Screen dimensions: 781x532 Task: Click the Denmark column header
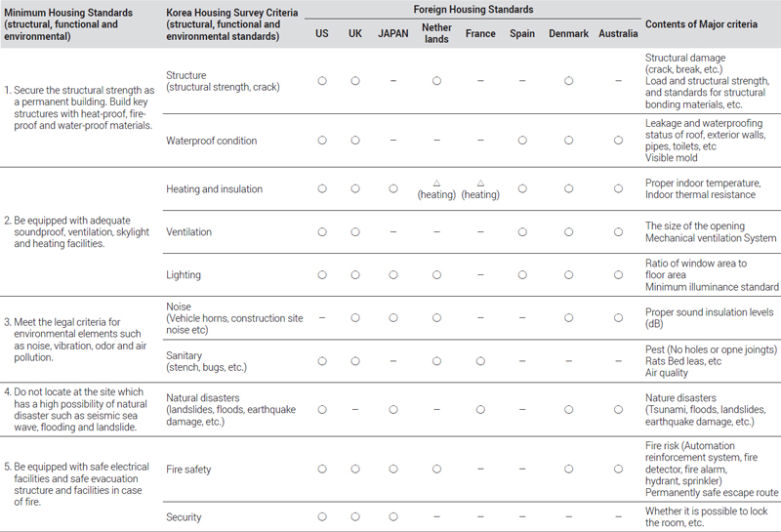[x=568, y=33]
